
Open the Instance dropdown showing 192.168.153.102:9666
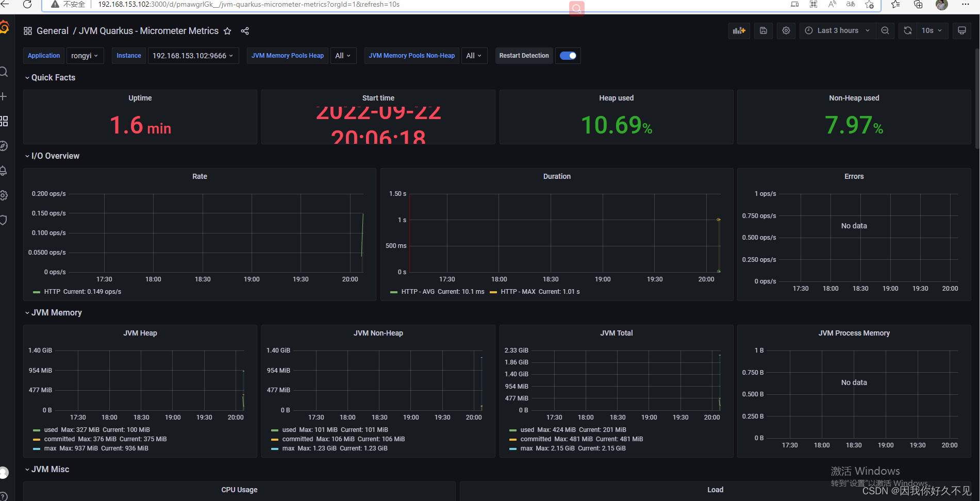193,55
